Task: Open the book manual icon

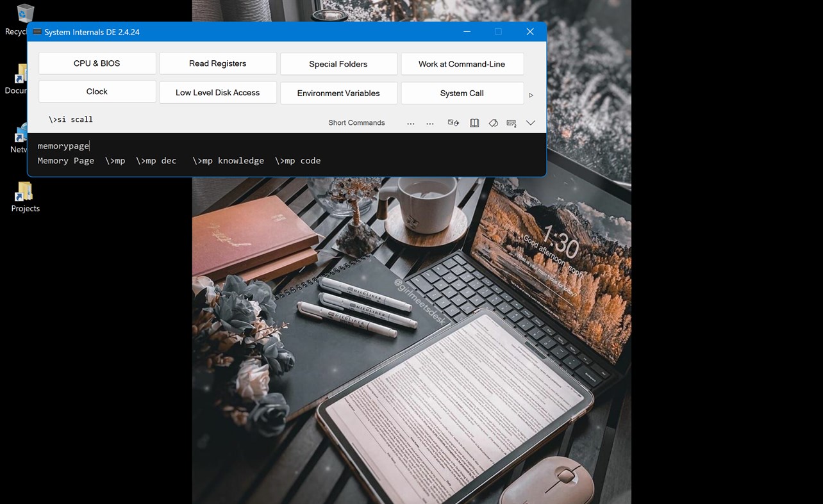Action: (x=474, y=123)
